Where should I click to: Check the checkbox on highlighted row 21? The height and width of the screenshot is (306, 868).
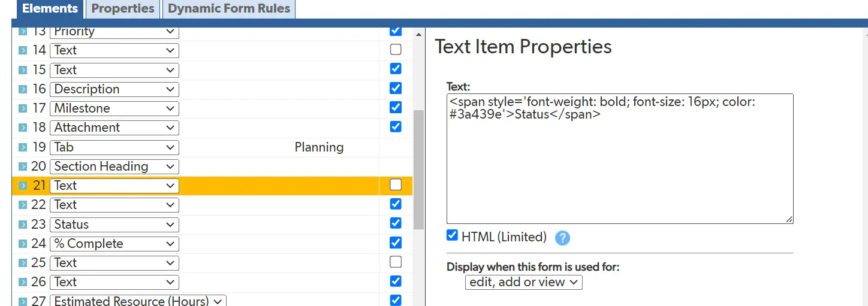click(x=396, y=184)
